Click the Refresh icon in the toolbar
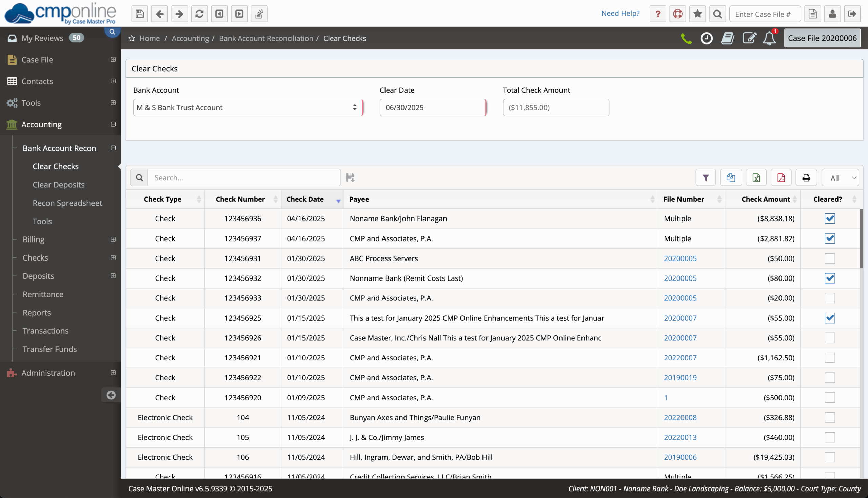The image size is (868, 498). point(199,14)
